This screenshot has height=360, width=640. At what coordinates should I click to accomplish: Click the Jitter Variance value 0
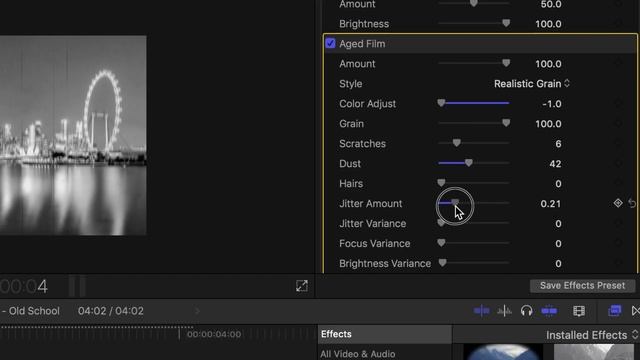(x=558, y=224)
